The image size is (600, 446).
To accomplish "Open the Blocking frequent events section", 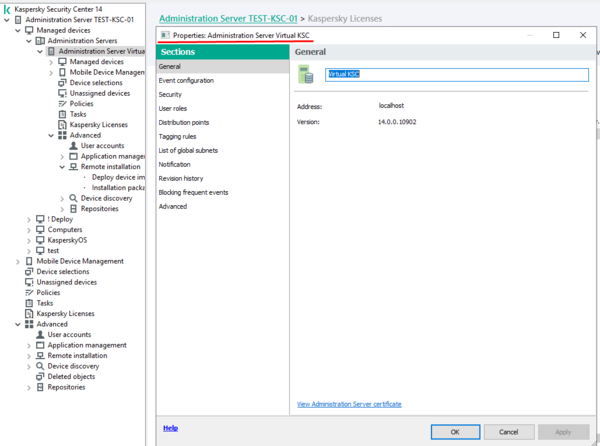I will click(x=193, y=192).
